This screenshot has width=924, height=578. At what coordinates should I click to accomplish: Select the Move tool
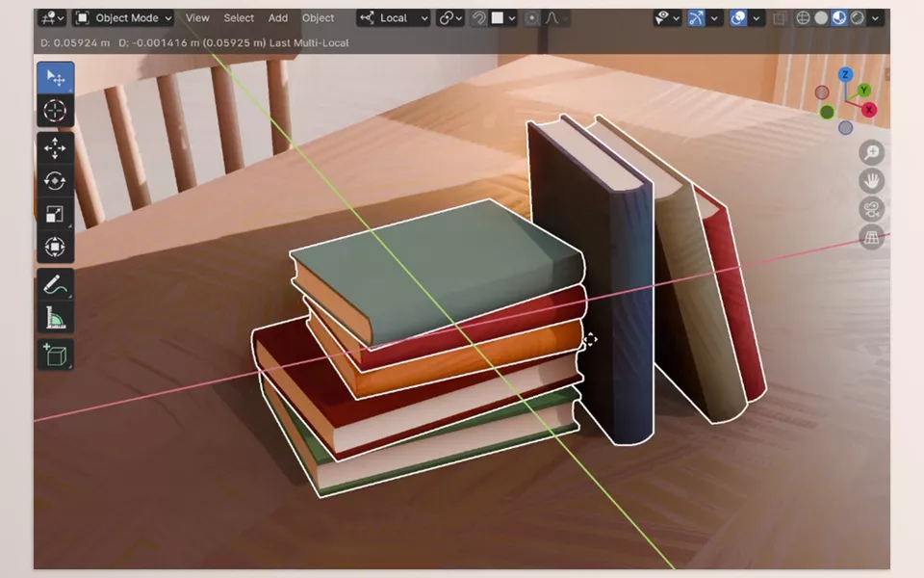(x=55, y=148)
